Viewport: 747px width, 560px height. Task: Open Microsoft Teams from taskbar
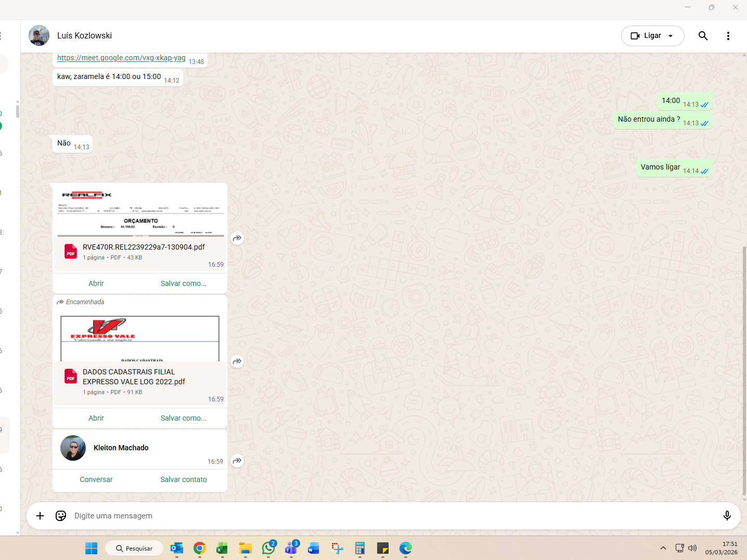point(291,548)
